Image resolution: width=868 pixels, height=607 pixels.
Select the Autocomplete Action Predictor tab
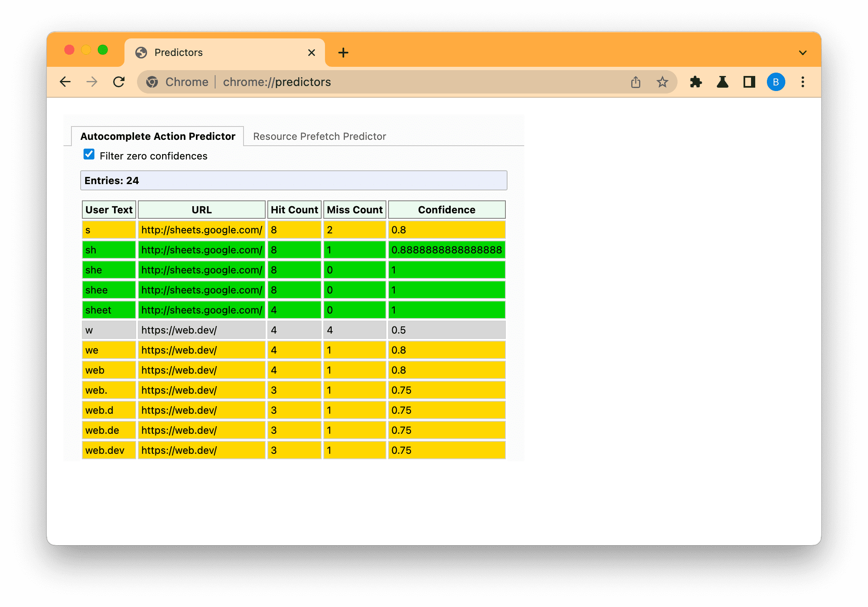tap(157, 137)
